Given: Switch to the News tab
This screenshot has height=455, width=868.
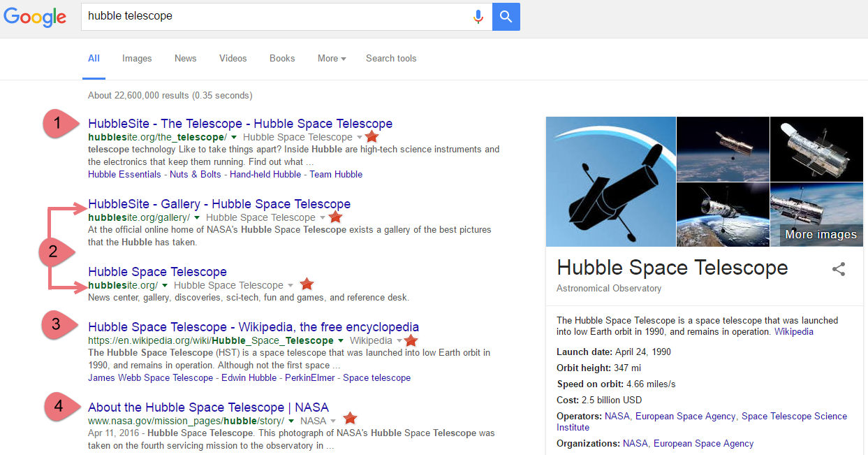Looking at the screenshot, I should 185,59.
